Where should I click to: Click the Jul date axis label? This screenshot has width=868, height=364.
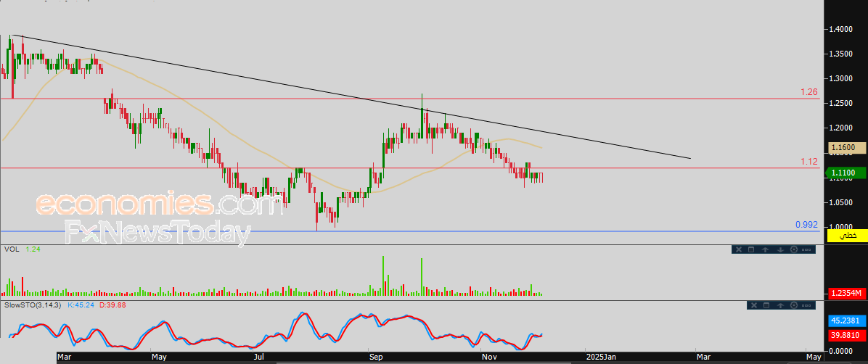point(261,357)
